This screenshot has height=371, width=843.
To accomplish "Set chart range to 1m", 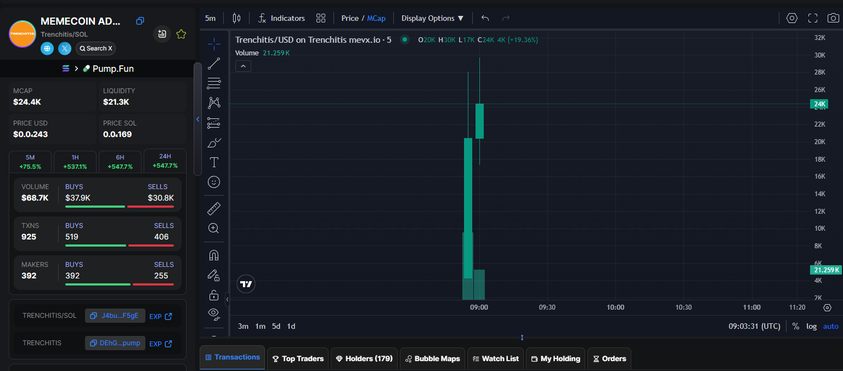I will [x=260, y=326].
